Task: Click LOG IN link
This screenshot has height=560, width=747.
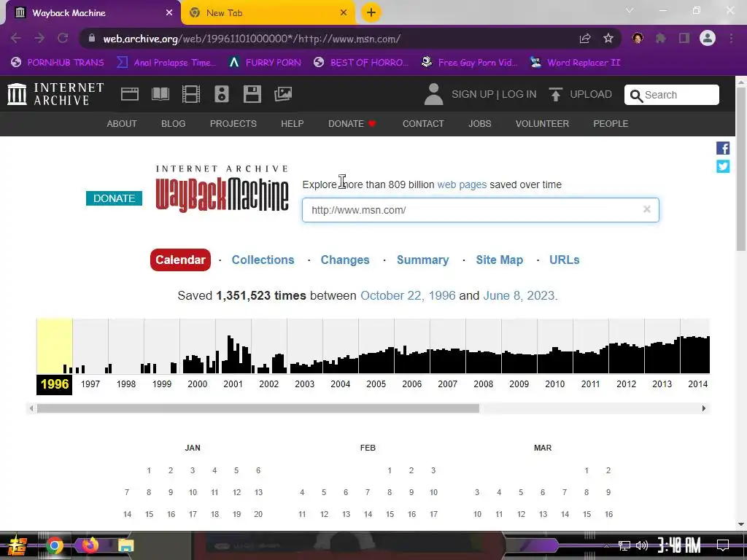Action: coord(519,94)
